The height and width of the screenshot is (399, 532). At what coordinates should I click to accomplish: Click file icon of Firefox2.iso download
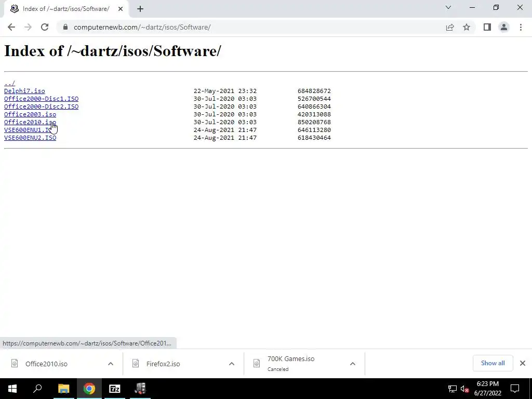click(x=136, y=363)
